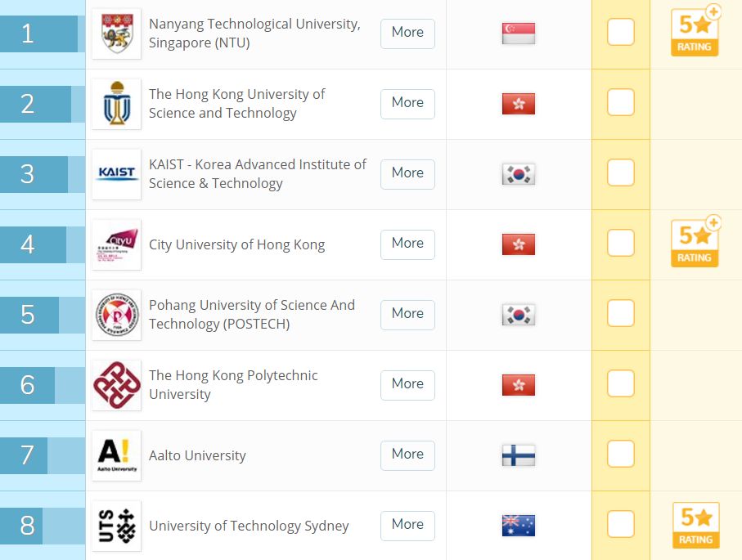Viewport: 742px width, 560px height.
Task: Click the University of Technology Sydney logo
Action: 116,526
